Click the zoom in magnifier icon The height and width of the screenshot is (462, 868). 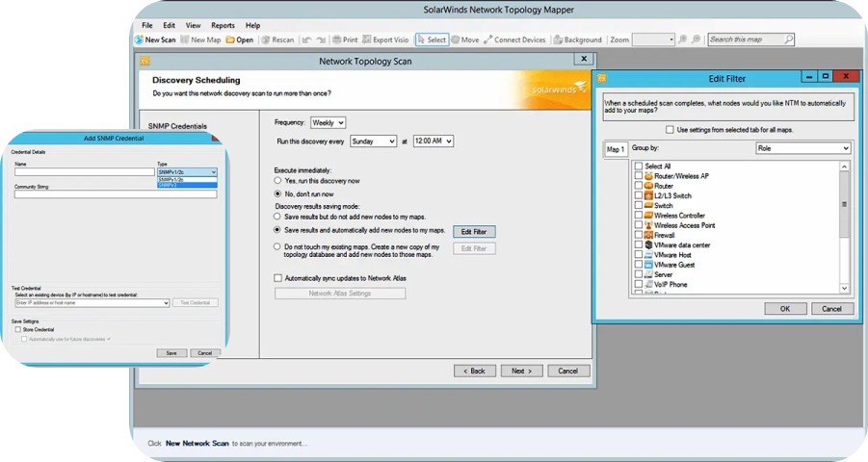tap(683, 39)
